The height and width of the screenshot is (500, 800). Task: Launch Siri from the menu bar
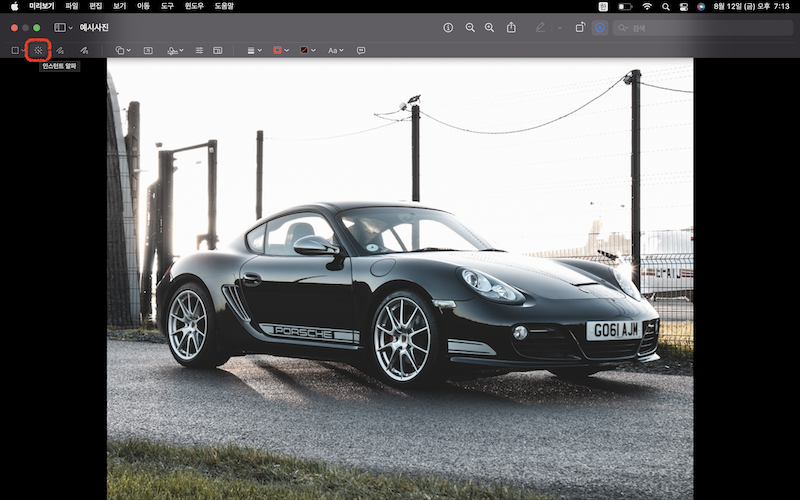coord(701,7)
